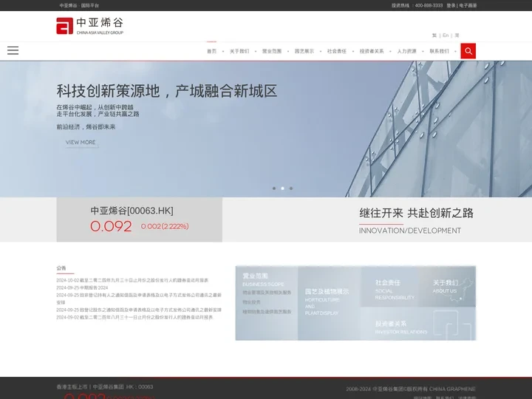Open the 2024-09-02 monthly return announcement
Screen dimensions: 532x399
pos(135,318)
